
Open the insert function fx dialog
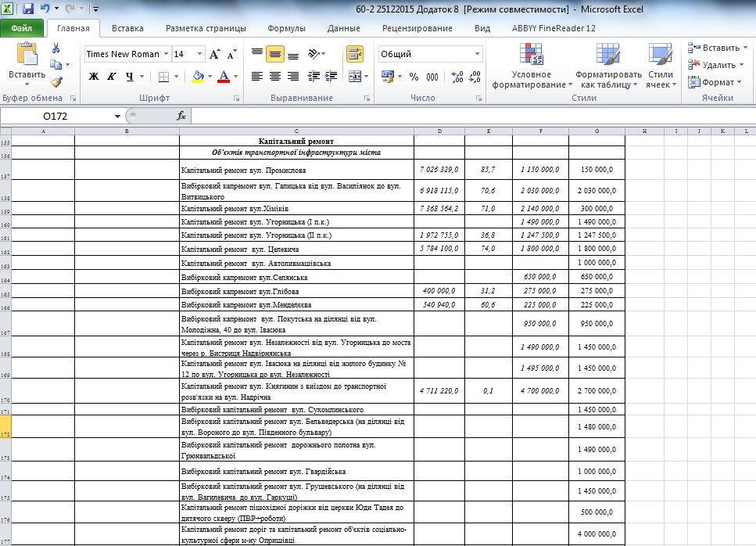pyautogui.click(x=181, y=116)
